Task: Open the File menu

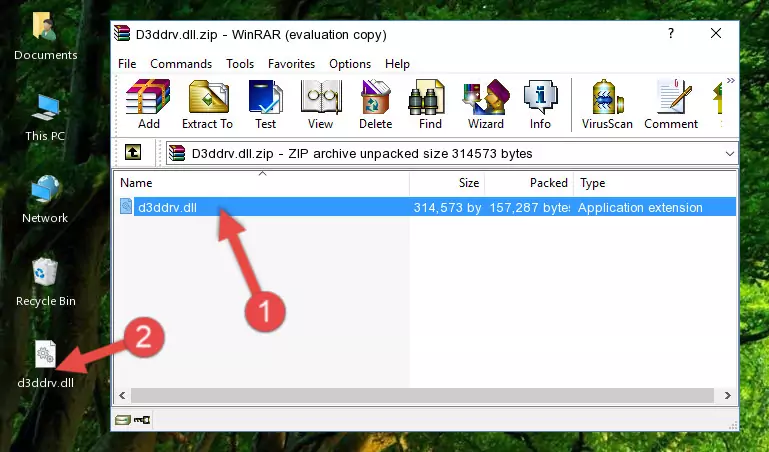Action: [127, 64]
